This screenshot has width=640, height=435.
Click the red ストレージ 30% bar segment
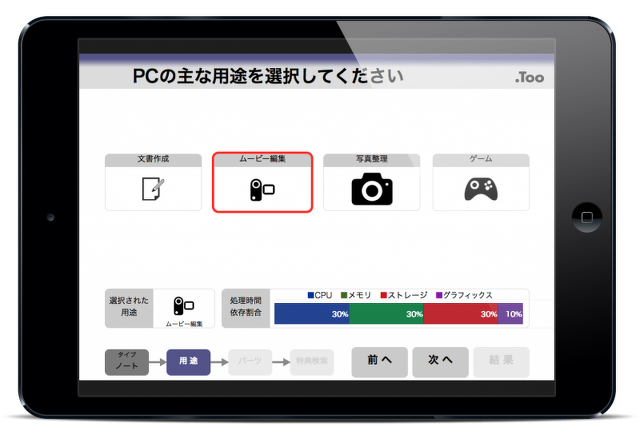click(461, 314)
